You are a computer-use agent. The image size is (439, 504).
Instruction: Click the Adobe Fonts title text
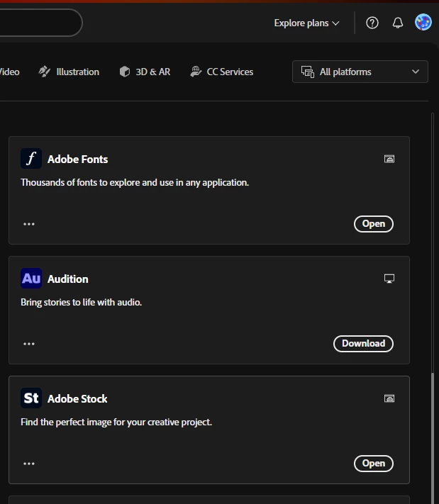pyautogui.click(x=78, y=159)
